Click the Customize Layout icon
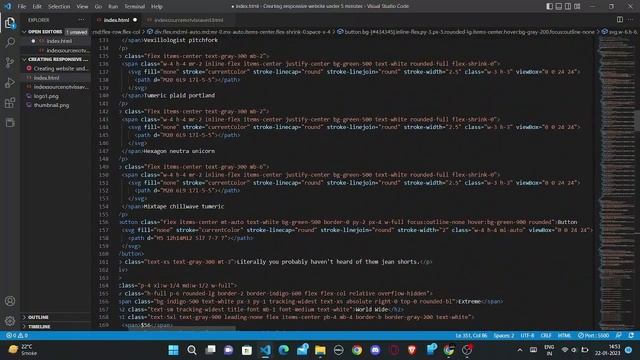 tap(577, 6)
